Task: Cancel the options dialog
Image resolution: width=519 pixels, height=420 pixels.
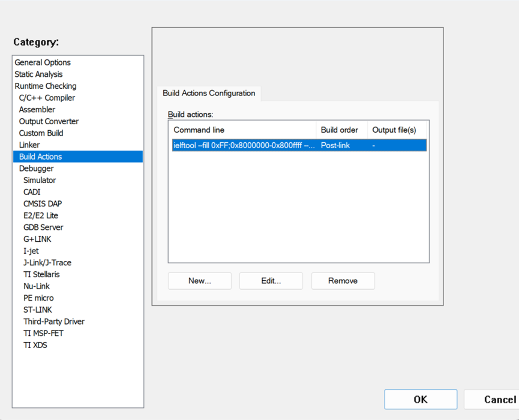Action: 492,399
